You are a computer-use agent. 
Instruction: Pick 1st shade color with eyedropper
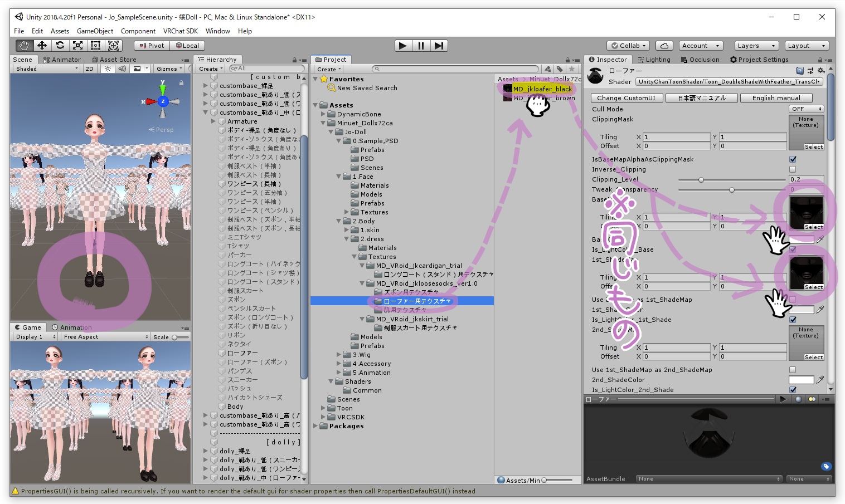(x=820, y=310)
